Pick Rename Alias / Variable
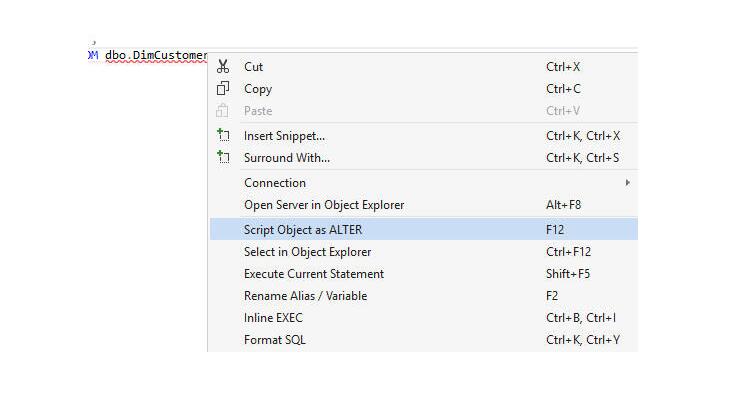740x420 pixels. (x=423, y=296)
